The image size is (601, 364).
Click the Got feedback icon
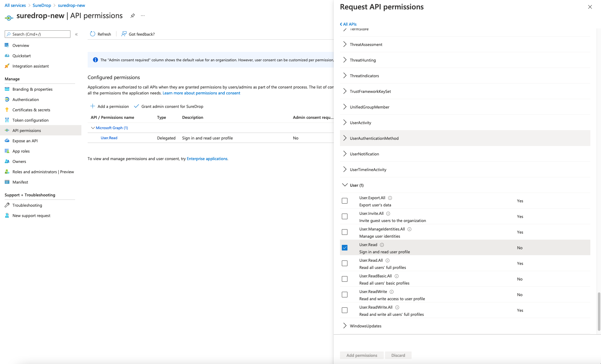[124, 34]
